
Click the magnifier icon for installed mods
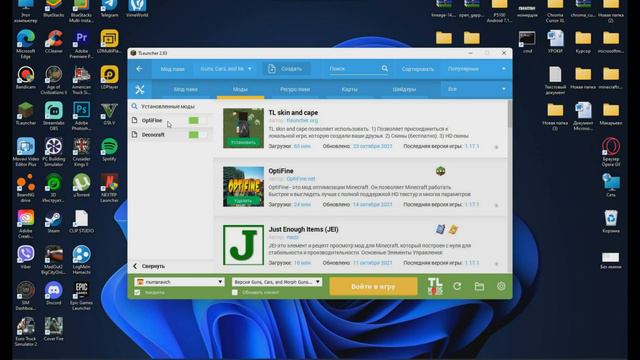[134, 106]
